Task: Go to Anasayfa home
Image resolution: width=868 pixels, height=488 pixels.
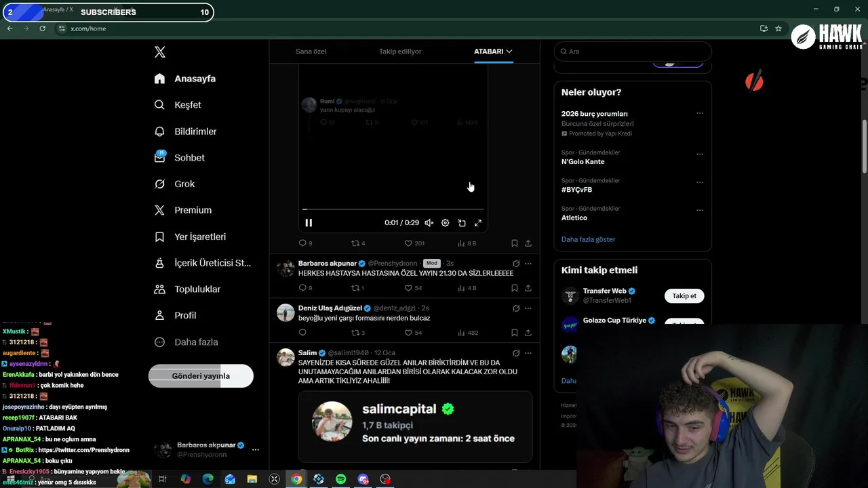Action: [185, 79]
